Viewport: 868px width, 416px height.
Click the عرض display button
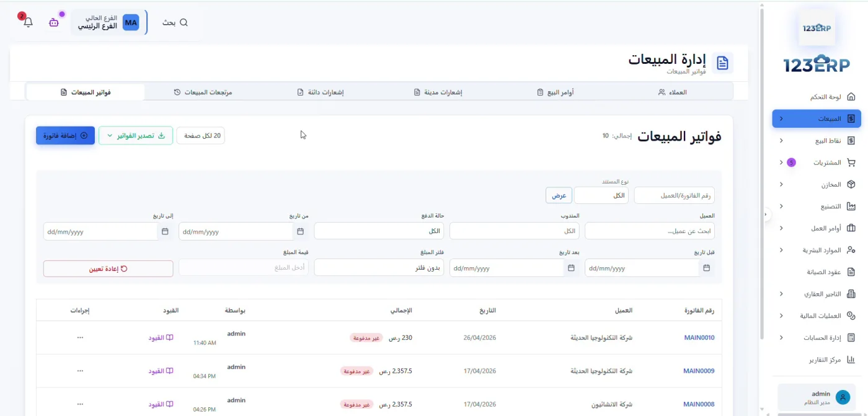tap(559, 195)
